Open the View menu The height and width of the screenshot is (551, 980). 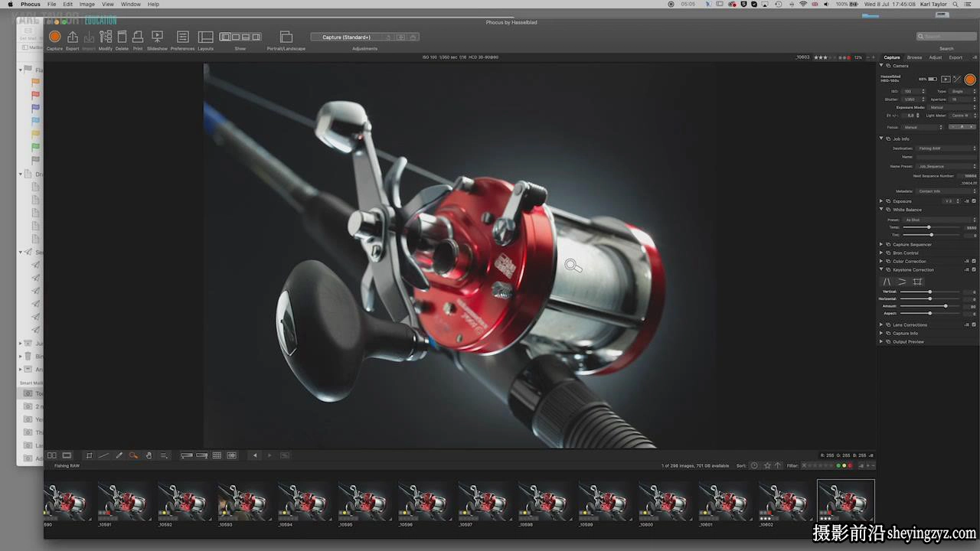[x=108, y=5]
